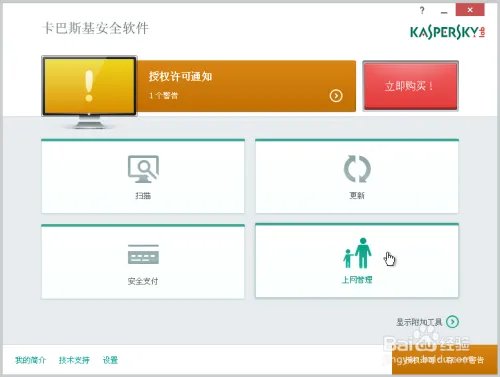This screenshot has width=500, height=377.
Task: Open Technical Support (技术支持) link
Action: (x=74, y=360)
